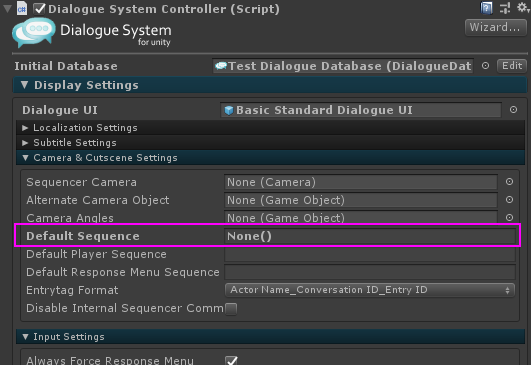Click the Default Player Sequence text field
Image resolution: width=531 pixels, height=365 pixels.
[370, 254]
